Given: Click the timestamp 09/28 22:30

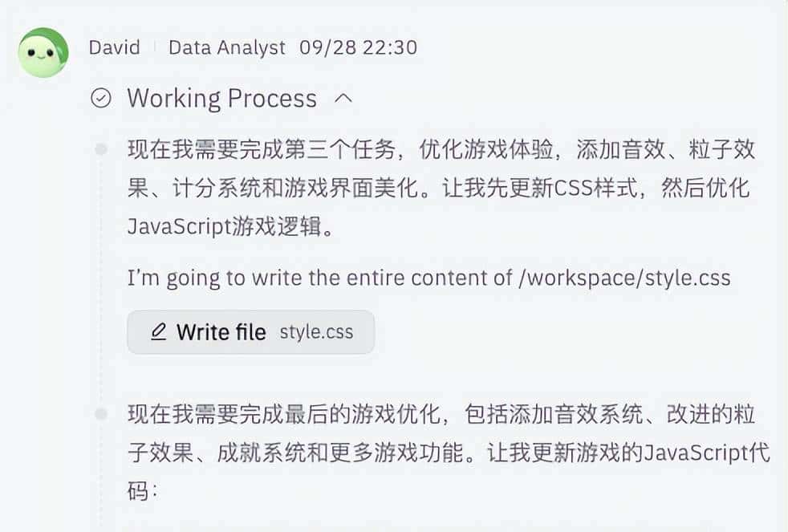Looking at the screenshot, I should coord(359,48).
